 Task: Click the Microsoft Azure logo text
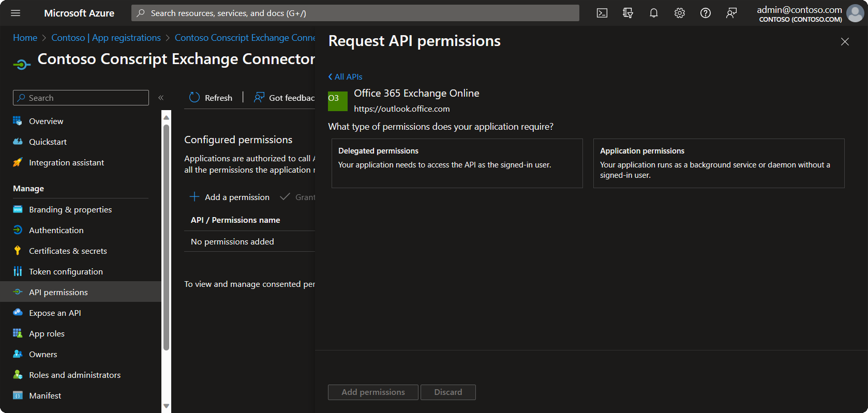[79, 13]
